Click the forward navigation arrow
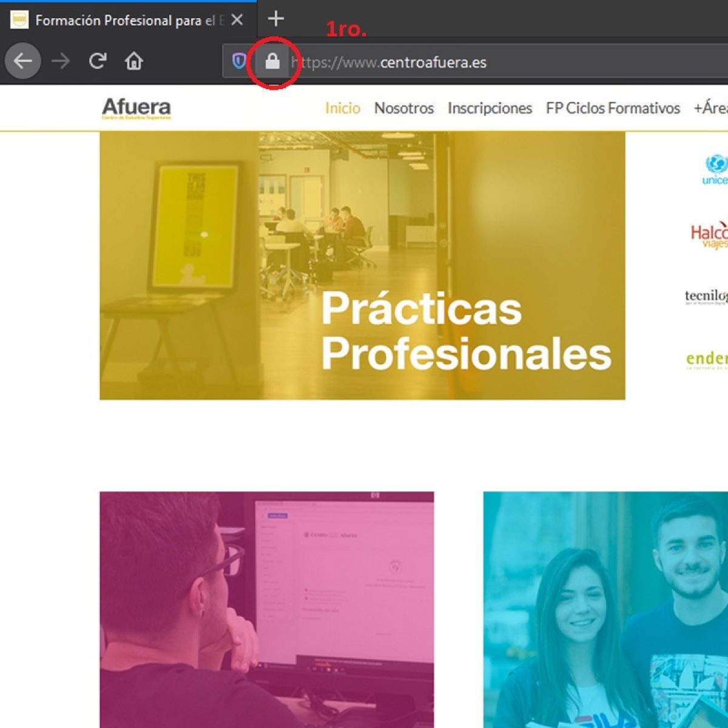 [60, 61]
